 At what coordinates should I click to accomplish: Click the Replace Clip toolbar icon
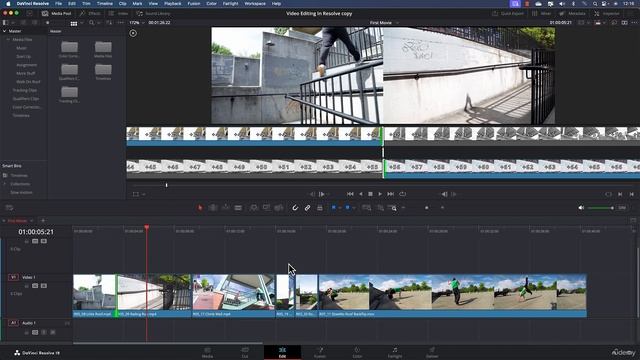click(279, 208)
